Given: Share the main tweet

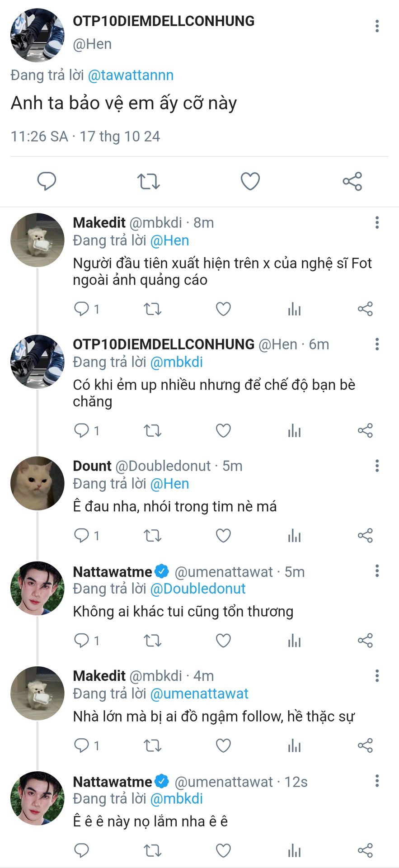Looking at the screenshot, I should point(352,181).
